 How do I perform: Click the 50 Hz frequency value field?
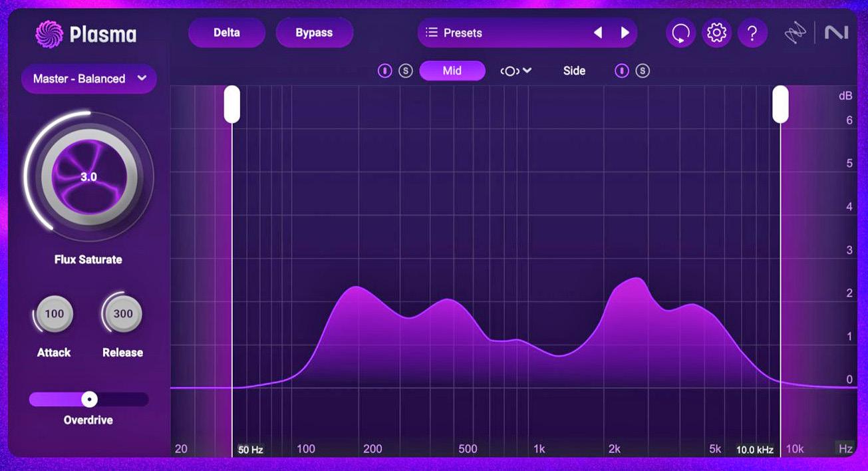pos(251,450)
